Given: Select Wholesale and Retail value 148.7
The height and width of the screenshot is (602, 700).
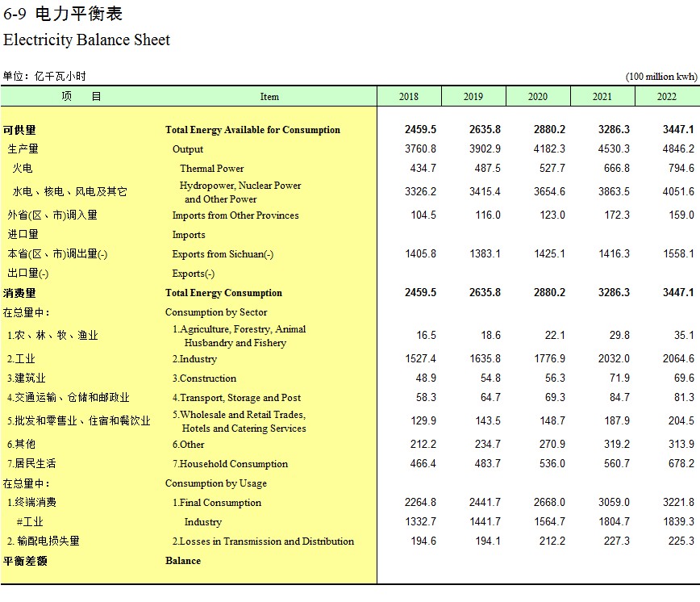Looking at the screenshot, I should [x=552, y=420].
